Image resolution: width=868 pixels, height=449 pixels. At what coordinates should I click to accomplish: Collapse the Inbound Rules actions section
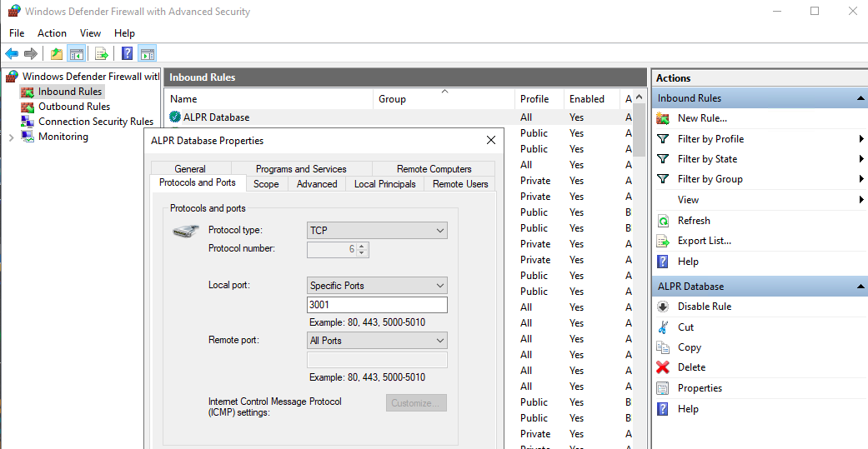[860, 98]
